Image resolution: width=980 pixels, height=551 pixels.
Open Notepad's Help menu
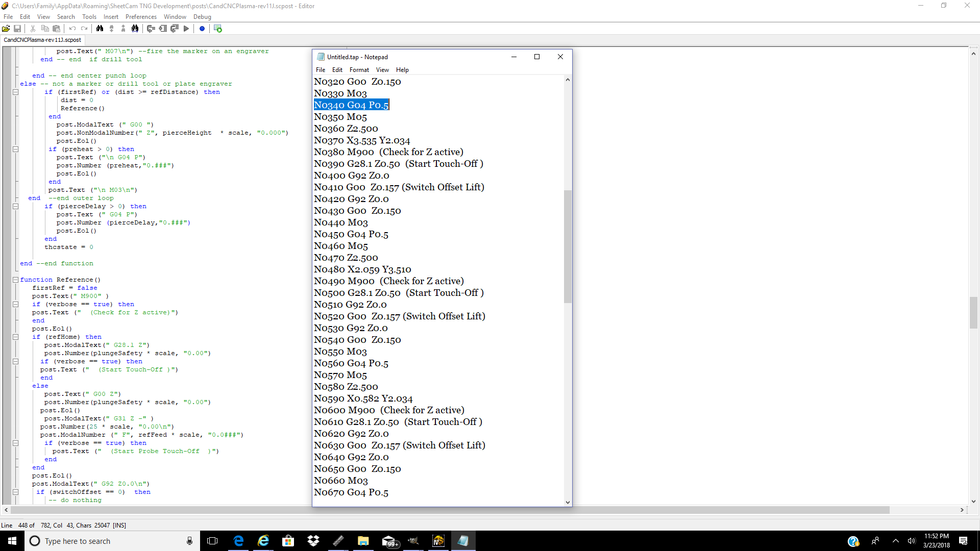click(402, 70)
